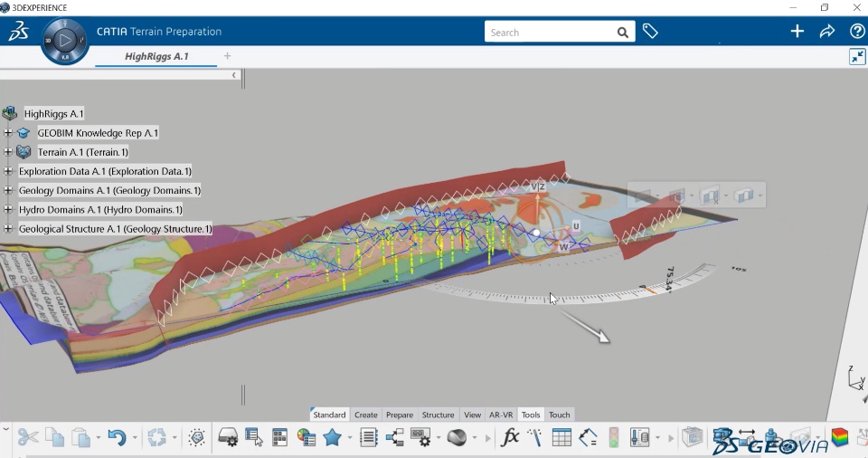Toggle the full-screen arrows icon at top right
Viewport: 868px width, 458px height.
857,56
